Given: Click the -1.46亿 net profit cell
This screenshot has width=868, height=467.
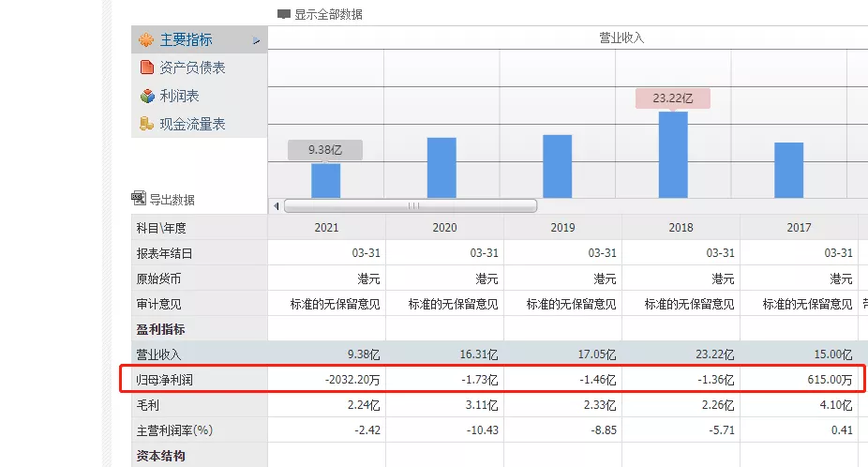Looking at the screenshot, I should [563, 380].
